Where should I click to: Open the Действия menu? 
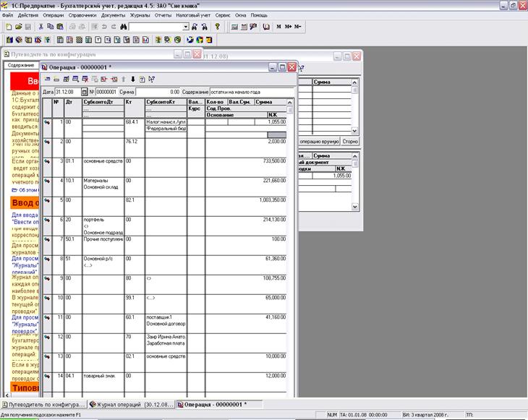point(28,15)
